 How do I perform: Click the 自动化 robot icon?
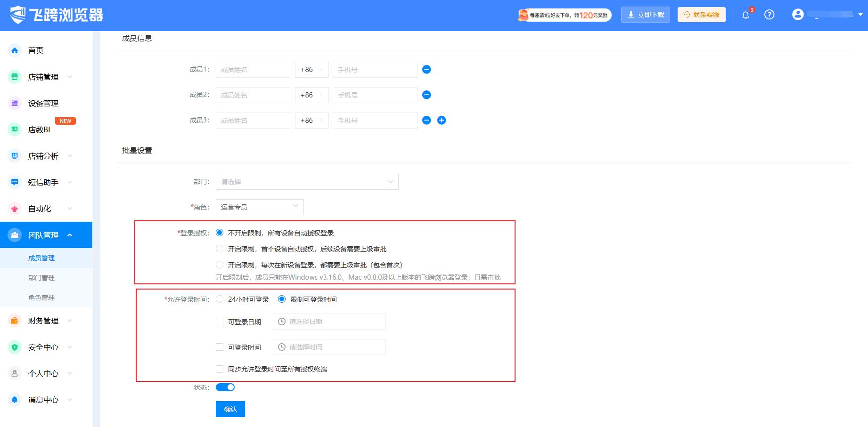[15, 209]
